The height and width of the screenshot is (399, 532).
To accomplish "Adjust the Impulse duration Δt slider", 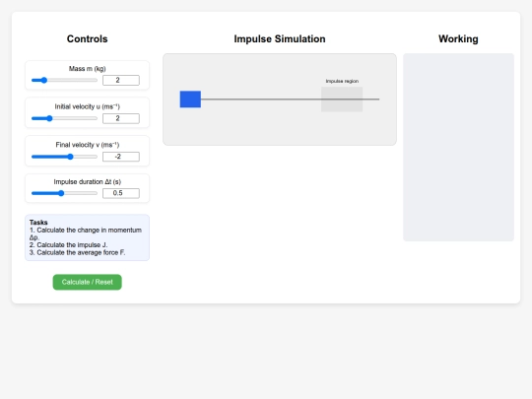I will (x=64, y=193).
